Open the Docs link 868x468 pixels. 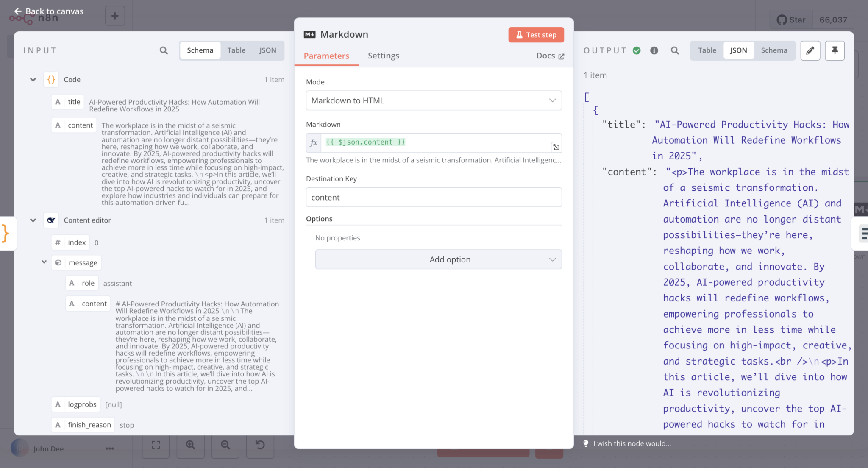point(550,56)
